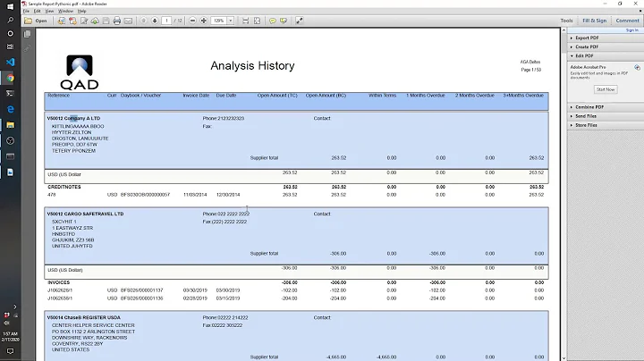Open the Fill & Sign pane tab
The width and height of the screenshot is (644, 361).
click(594, 21)
